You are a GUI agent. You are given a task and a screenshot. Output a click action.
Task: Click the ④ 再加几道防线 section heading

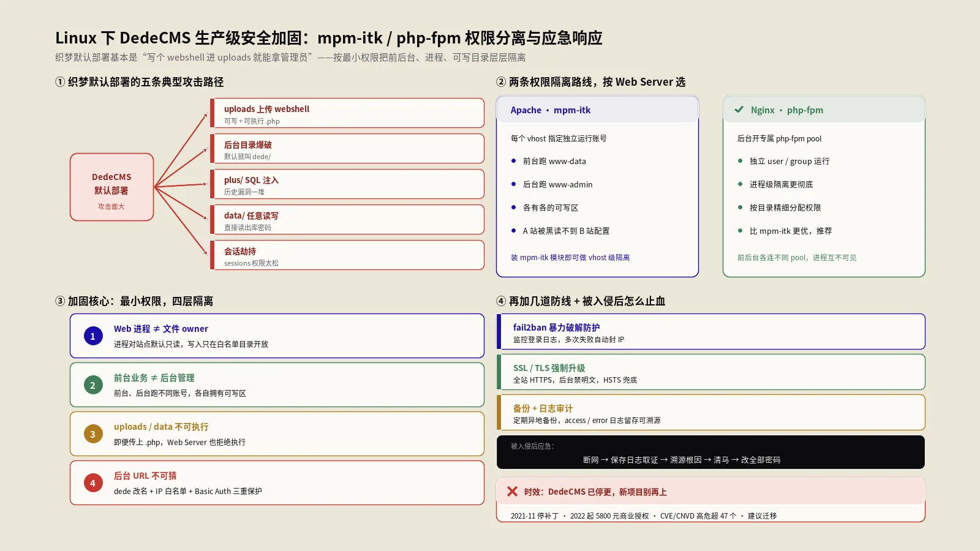[x=581, y=301]
